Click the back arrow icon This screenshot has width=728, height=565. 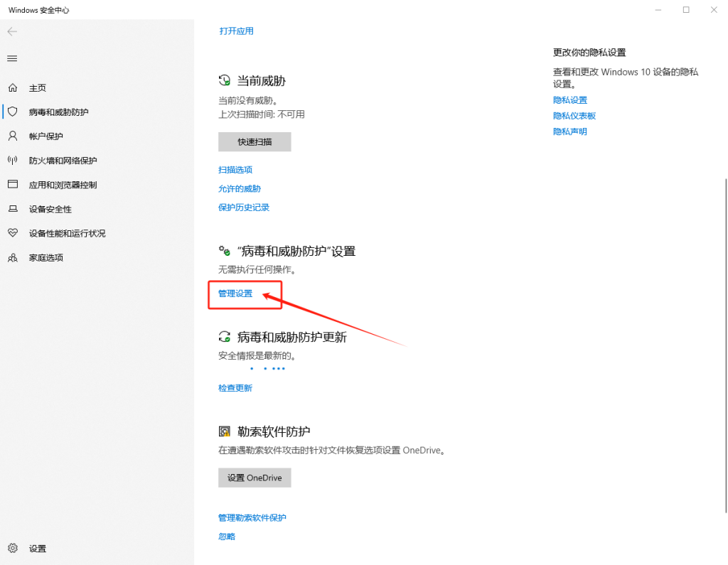(x=12, y=31)
